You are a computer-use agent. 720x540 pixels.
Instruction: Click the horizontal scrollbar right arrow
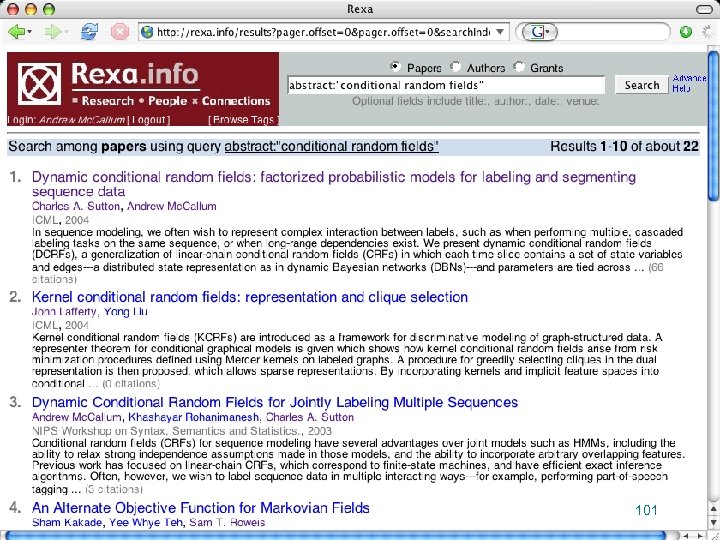(x=700, y=535)
